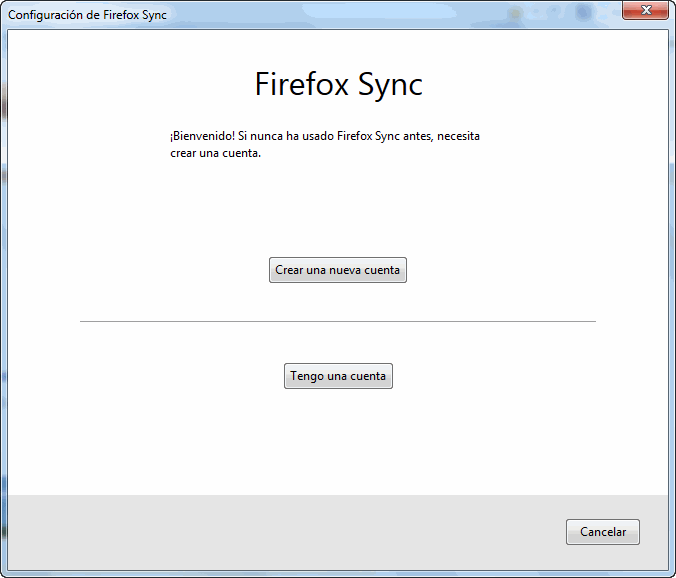Click the "Crear una nueva cuenta" button

[338, 270]
